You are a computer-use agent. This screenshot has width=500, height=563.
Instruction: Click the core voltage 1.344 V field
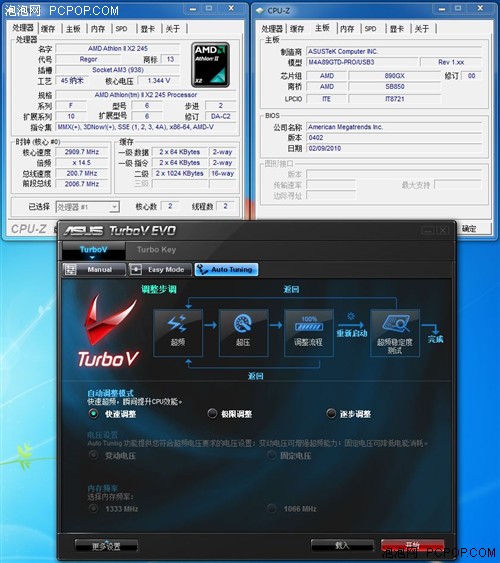[x=158, y=81]
